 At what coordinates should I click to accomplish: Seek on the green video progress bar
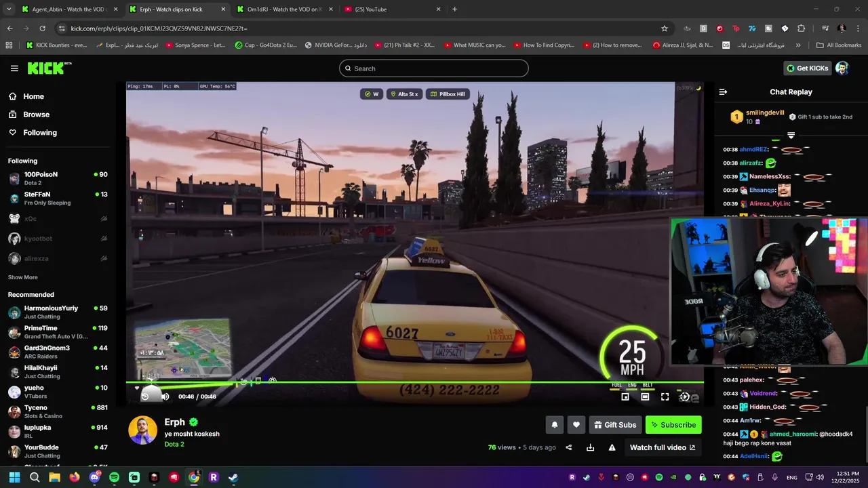(414, 382)
